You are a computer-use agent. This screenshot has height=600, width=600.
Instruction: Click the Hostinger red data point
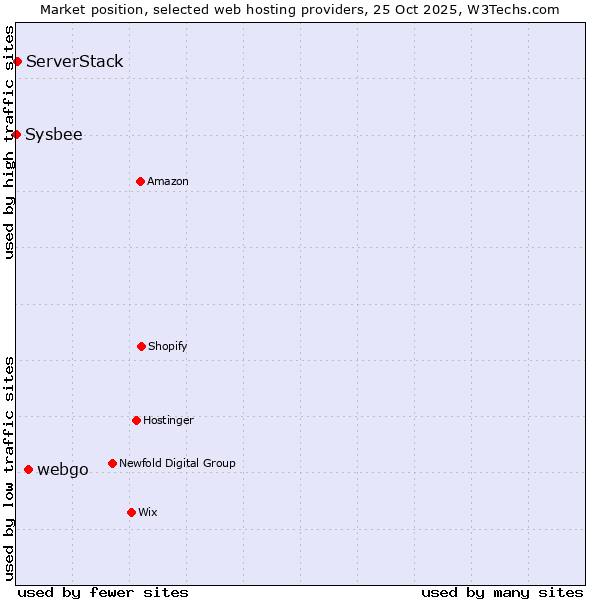[136, 420]
